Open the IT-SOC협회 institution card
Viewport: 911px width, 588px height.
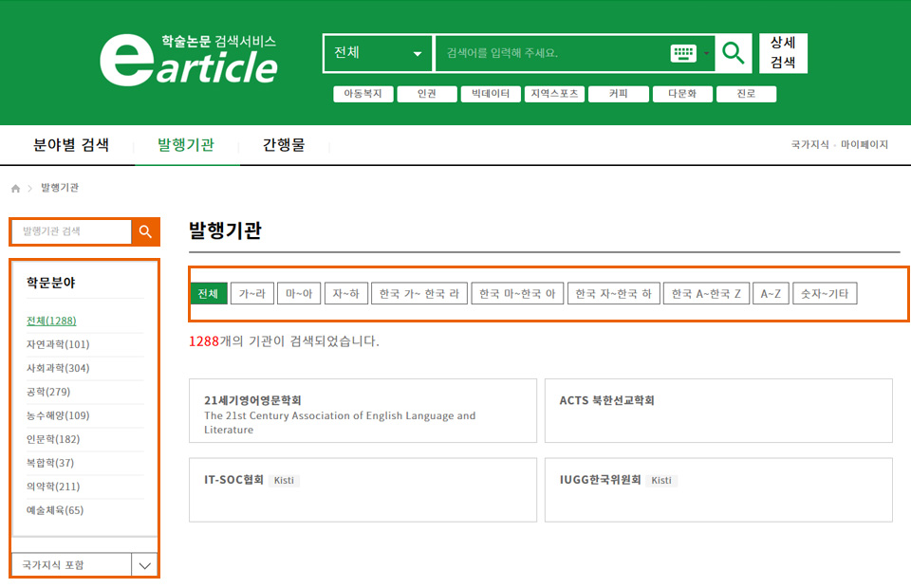363,490
